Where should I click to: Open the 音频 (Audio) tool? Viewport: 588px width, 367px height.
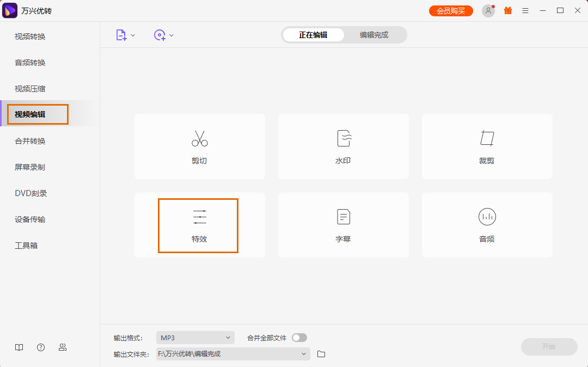point(486,225)
